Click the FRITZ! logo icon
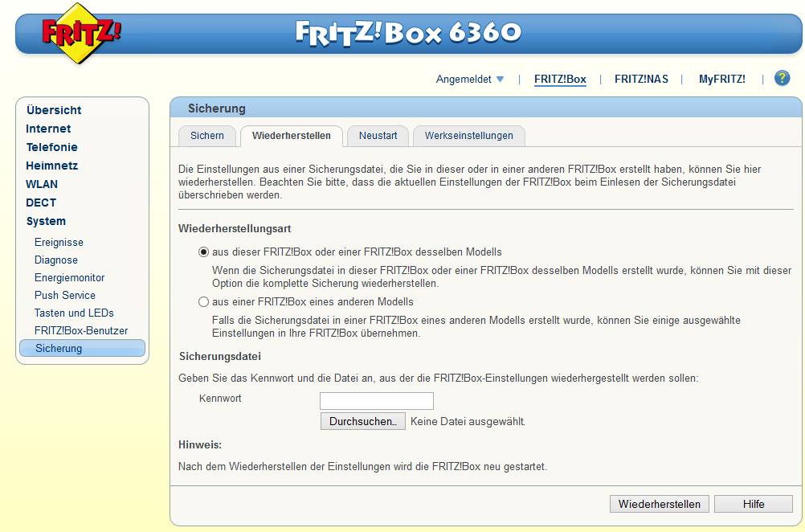The height and width of the screenshot is (532, 805). click(x=81, y=34)
